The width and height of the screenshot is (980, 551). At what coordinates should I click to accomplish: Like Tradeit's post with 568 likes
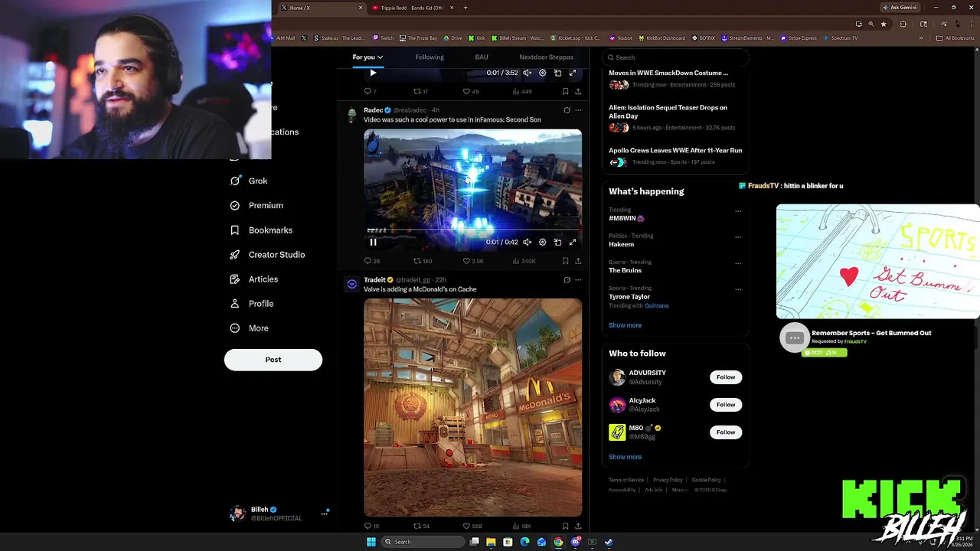472,526
